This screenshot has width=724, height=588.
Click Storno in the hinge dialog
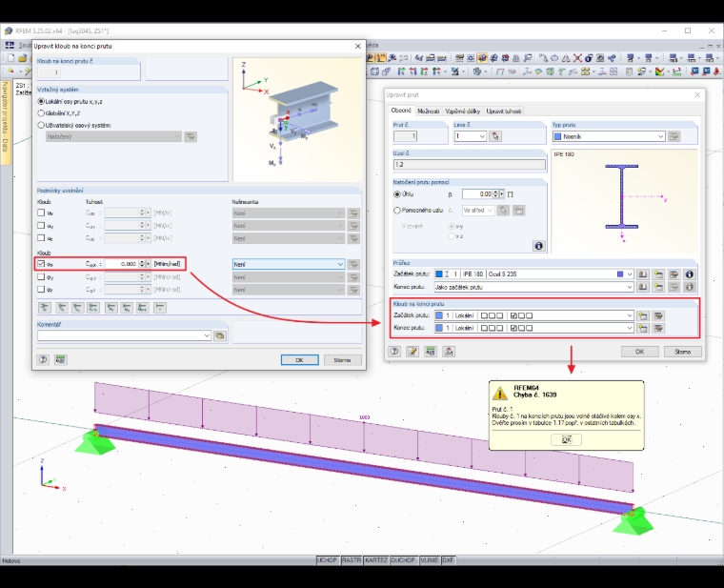[x=342, y=360]
